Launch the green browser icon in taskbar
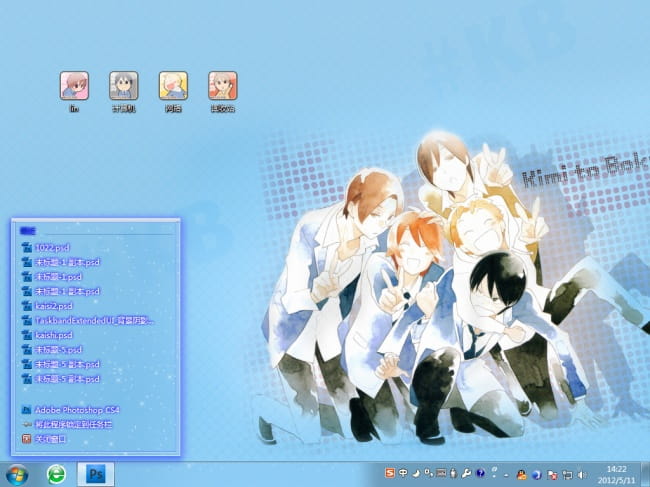 pos(57,473)
